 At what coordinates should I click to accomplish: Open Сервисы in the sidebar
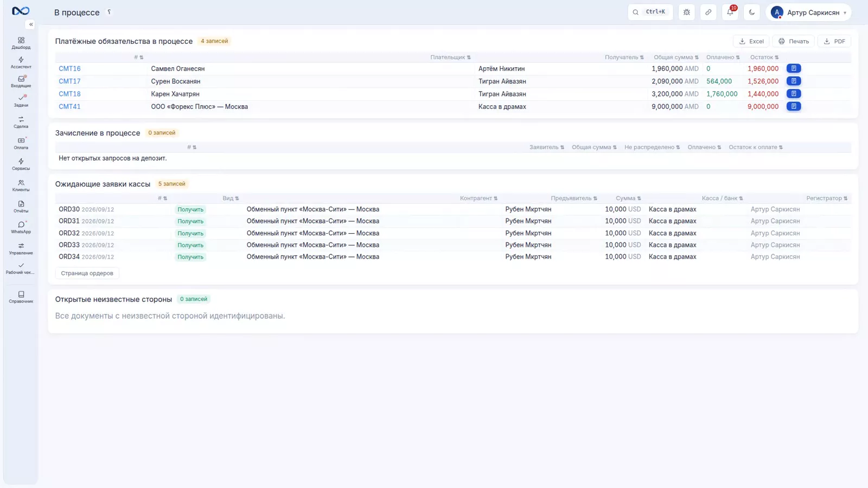[x=21, y=164]
